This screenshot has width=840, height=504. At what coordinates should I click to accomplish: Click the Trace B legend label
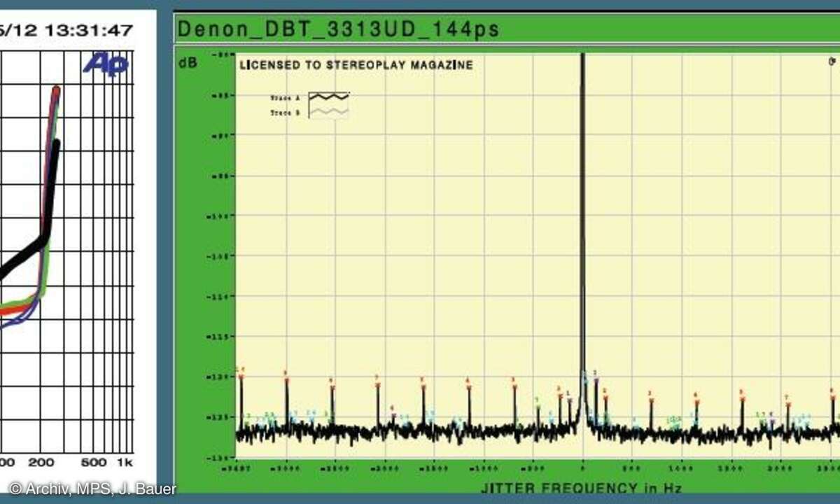pos(285,113)
